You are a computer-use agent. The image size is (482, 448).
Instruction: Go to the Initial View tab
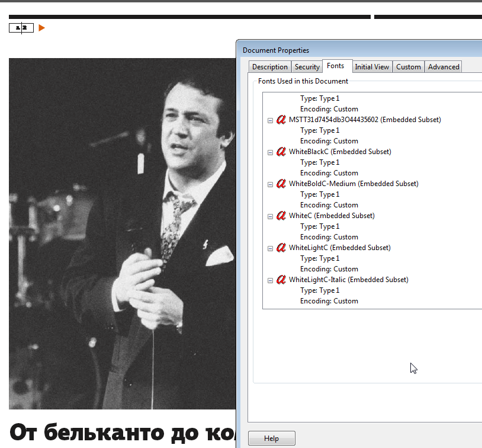coord(372,67)
